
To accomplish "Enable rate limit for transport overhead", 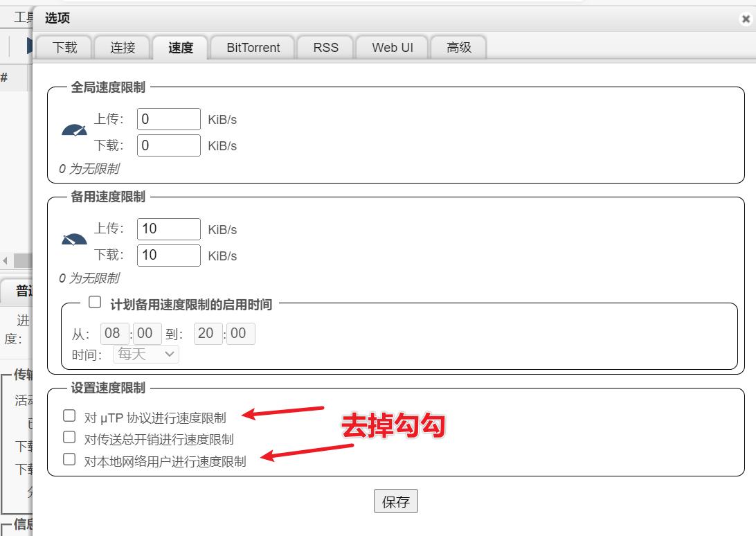I will click(69, 437).
